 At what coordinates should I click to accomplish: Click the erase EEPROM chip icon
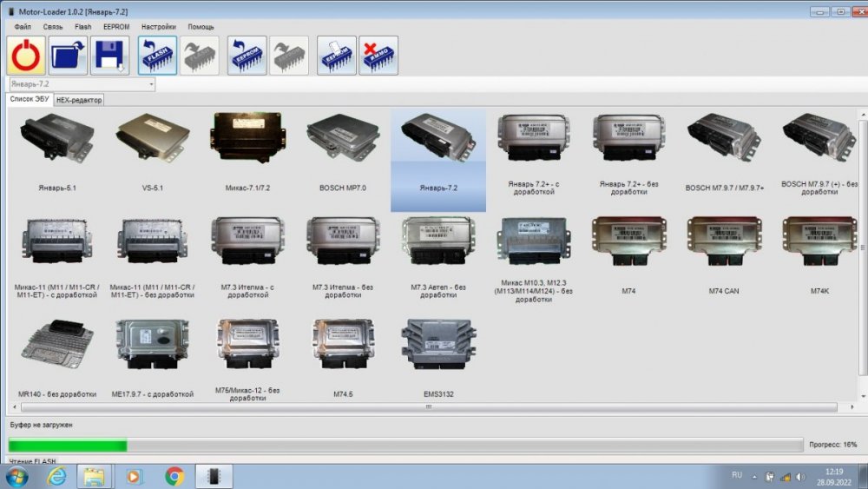pos(336,56)
